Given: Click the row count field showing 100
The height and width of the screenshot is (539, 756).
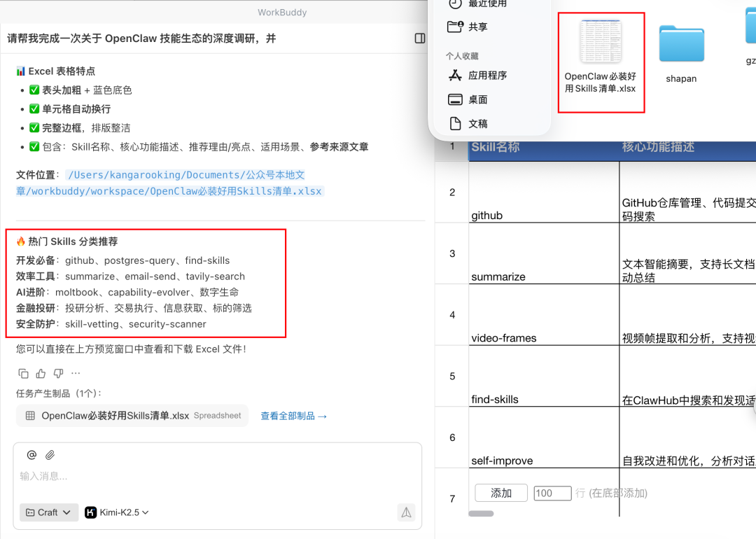Looking at the screenshot, I should (552, 493).
